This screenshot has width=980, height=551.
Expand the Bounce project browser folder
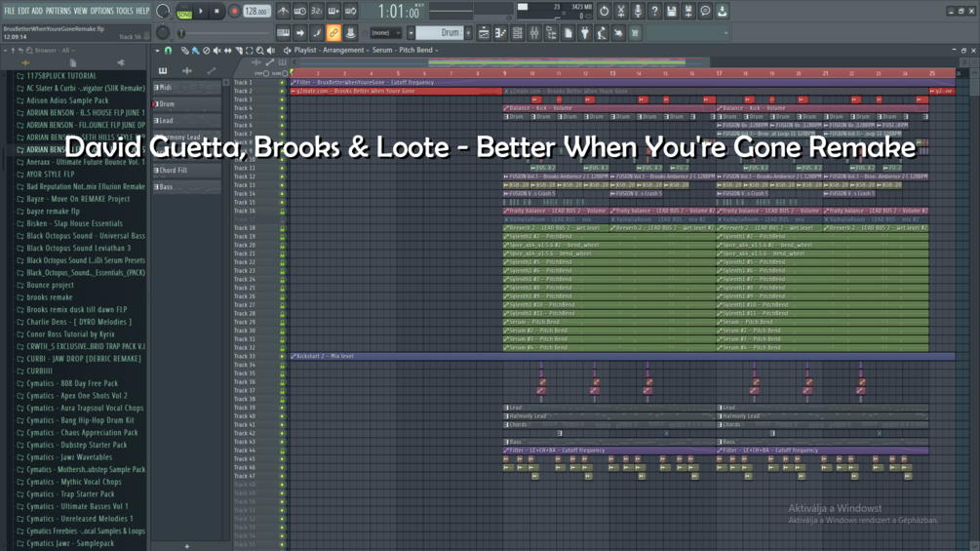(x=50, y=285)
